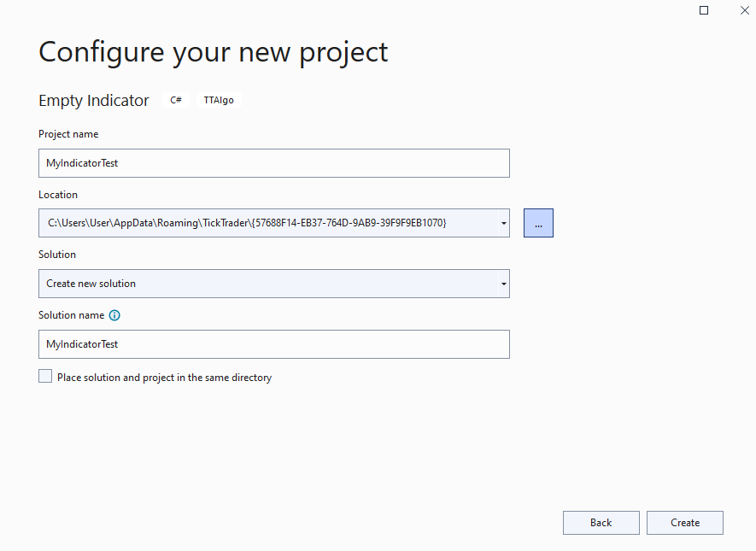Open the 'Create new solution' combo box
This screenshot has width=756, height=551.
click(274, 284)
